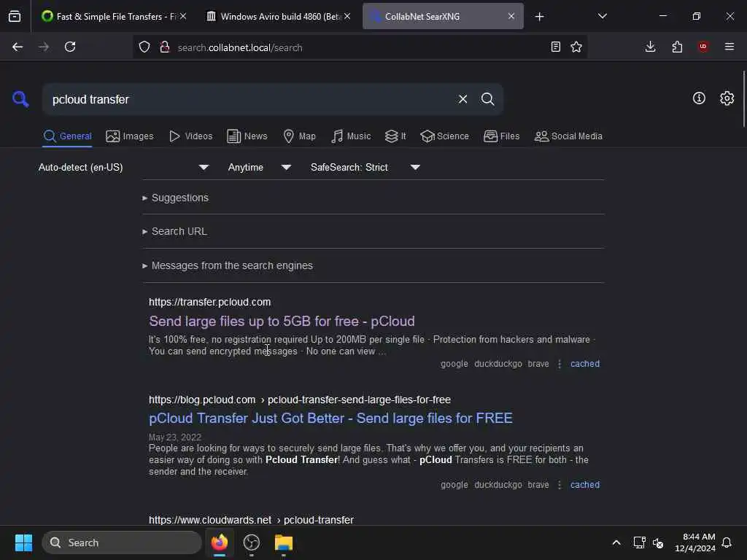Submit search with magnifier button

tap(487, 99)
